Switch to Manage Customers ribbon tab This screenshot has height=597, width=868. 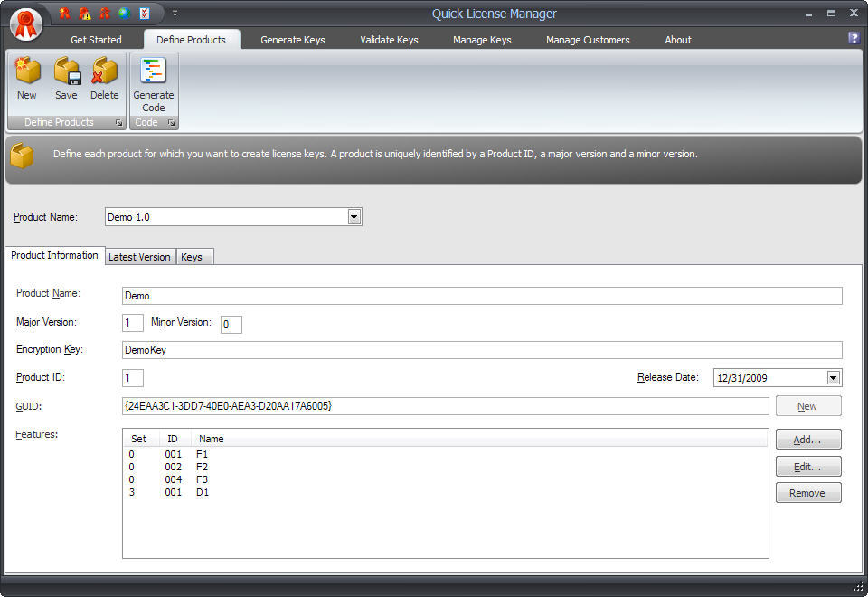[x=588, y=40]
